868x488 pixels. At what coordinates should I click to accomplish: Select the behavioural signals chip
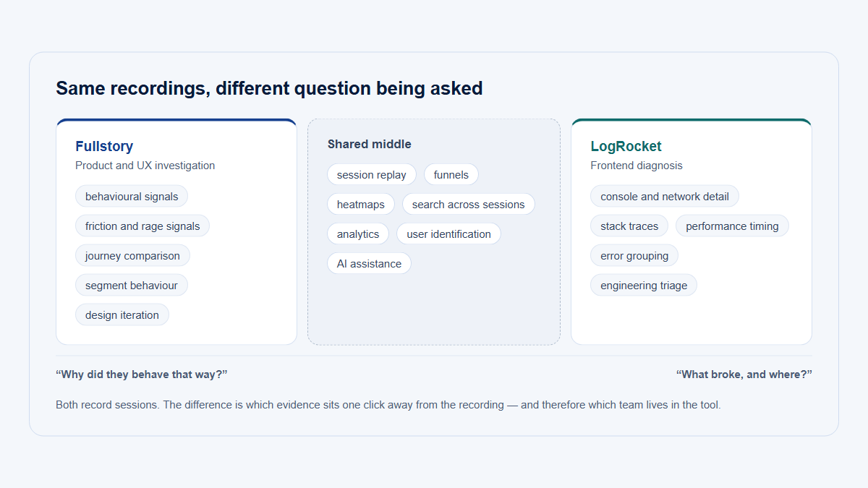132,197
